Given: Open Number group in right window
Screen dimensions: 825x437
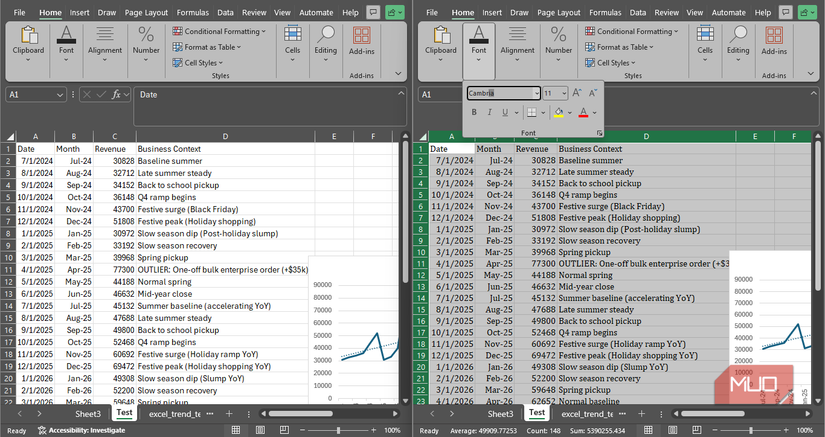Looking at the screenshot, I should pyautogui.click(x=558, y=43).
